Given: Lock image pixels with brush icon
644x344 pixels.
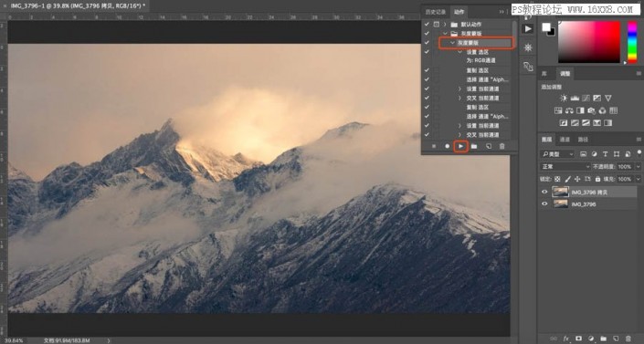Looking at the screenshot, I should (567, 179).
